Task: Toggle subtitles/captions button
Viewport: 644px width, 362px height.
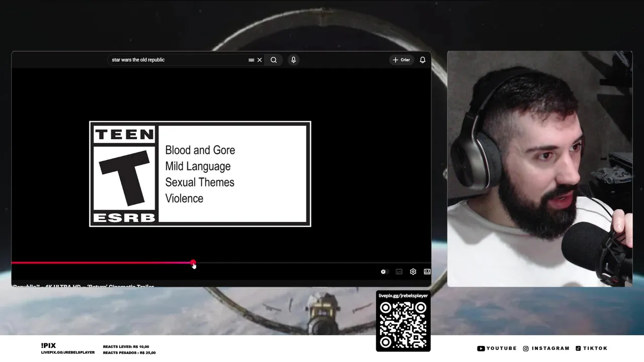Action: [399, 271]
